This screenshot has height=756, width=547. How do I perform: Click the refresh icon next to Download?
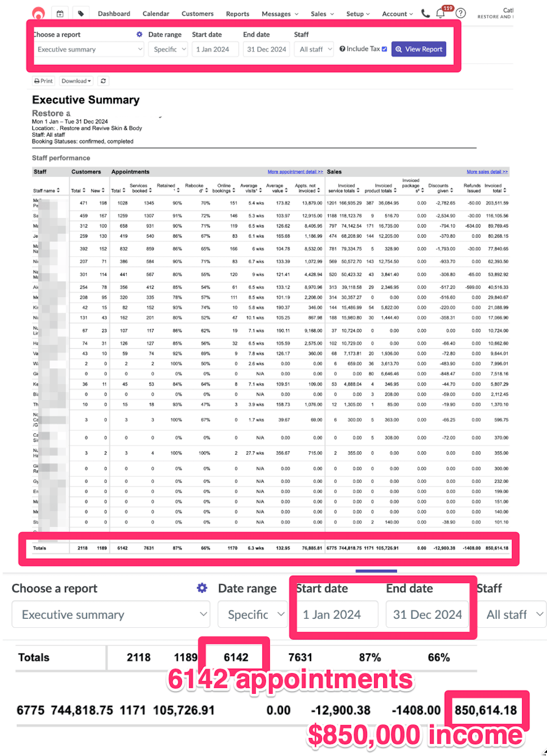103,81
